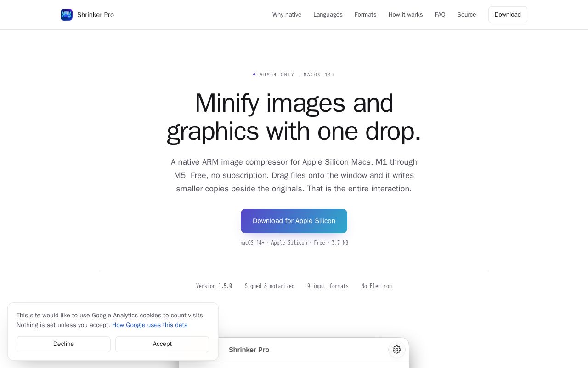The height and width of the screenshot is (368, 588).
Task: Click the Shrinker Pro logo icon
Action: 67,15
